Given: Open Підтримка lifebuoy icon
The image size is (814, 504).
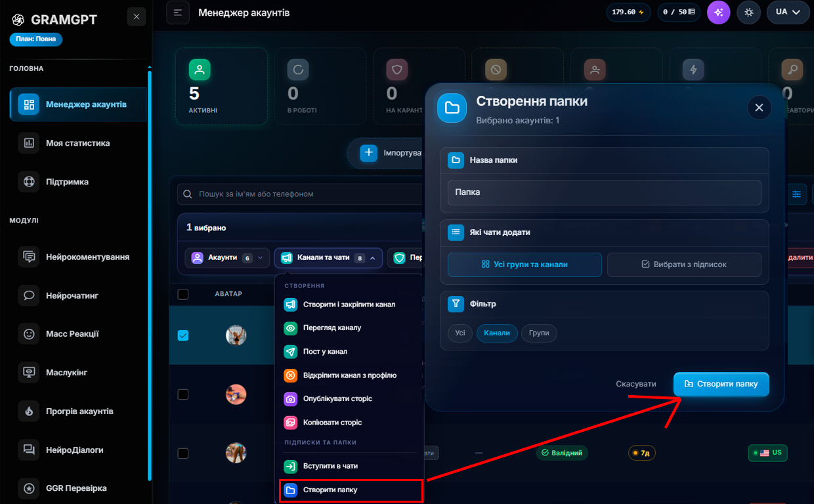Looking at the screenshot, I should (29, 182).
